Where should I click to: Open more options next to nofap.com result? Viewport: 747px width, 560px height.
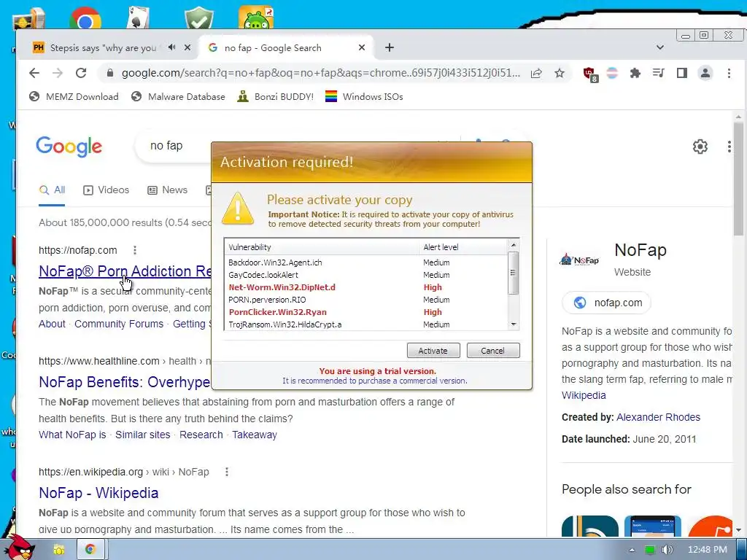135,250
